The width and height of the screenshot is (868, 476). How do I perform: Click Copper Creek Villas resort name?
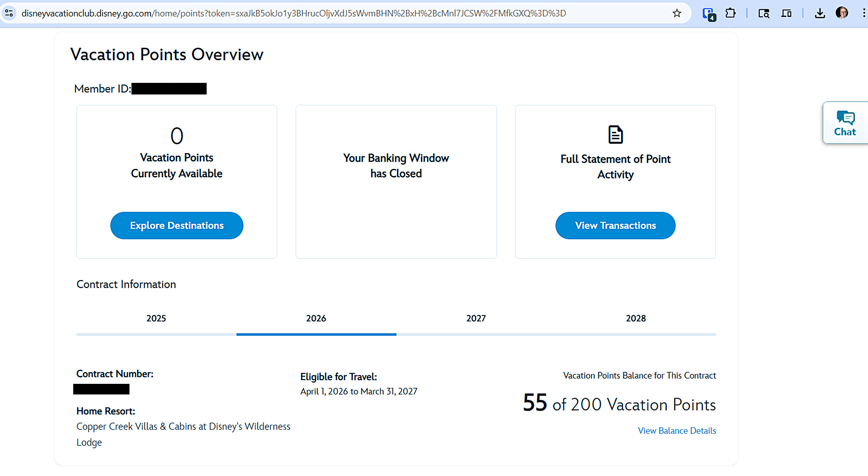(183, 434)
